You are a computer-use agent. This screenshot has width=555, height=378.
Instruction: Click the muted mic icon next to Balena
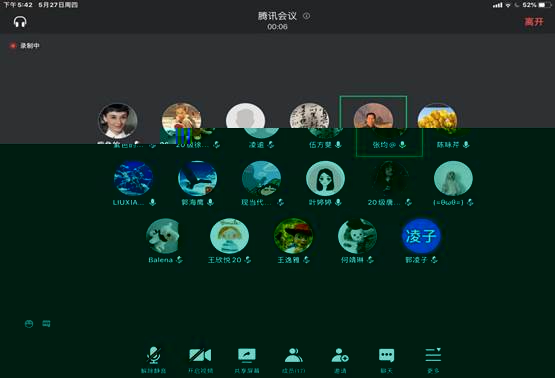(179, 260)
